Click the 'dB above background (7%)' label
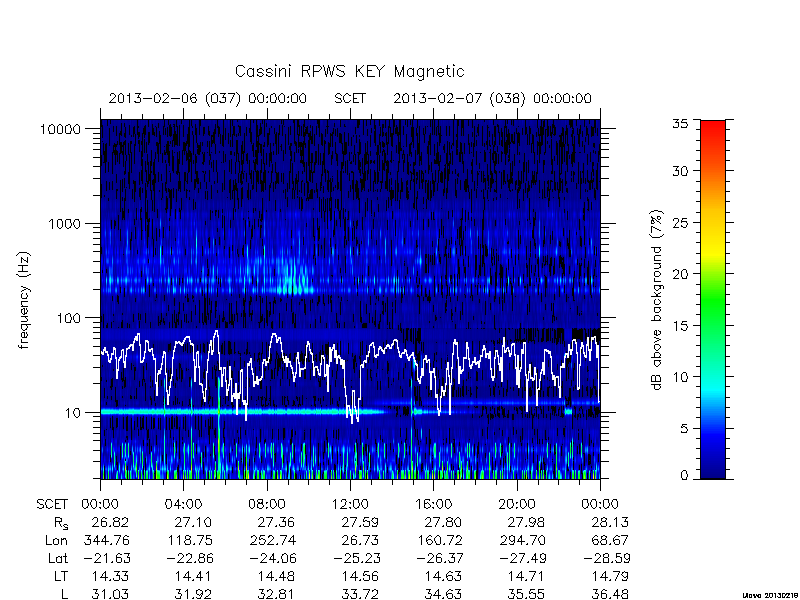800x600 pixels. click(x=657, y=300)
